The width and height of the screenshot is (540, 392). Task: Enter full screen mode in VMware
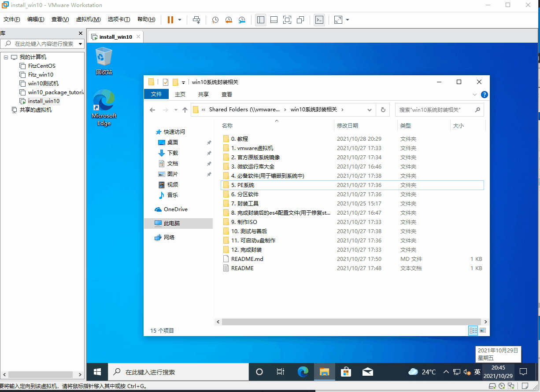(x=287, y=20)
